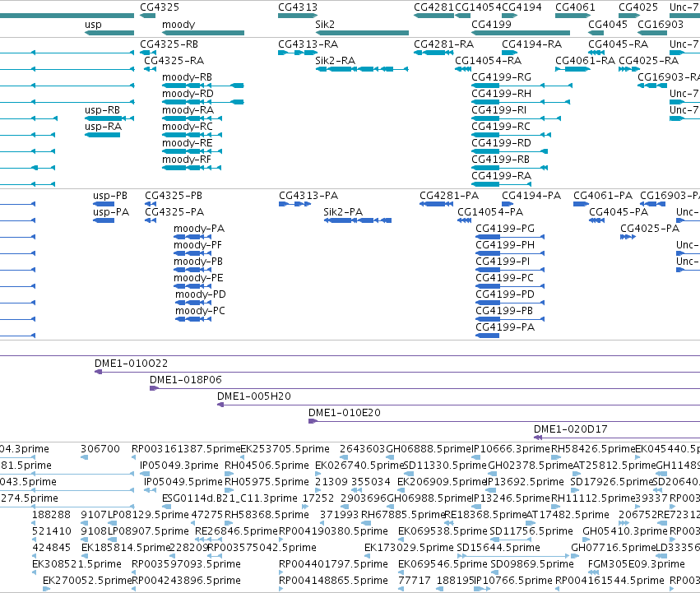Screen dimensions: 700x593
Task: Click protein Sik2-PA
Action: tap(343, 212)
